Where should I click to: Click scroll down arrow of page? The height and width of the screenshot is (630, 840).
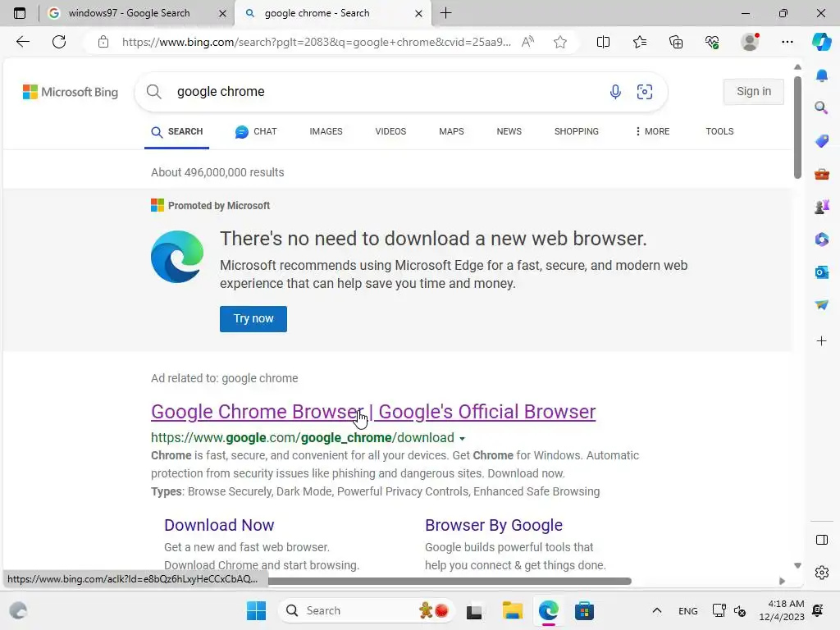[x=797, y=566]
